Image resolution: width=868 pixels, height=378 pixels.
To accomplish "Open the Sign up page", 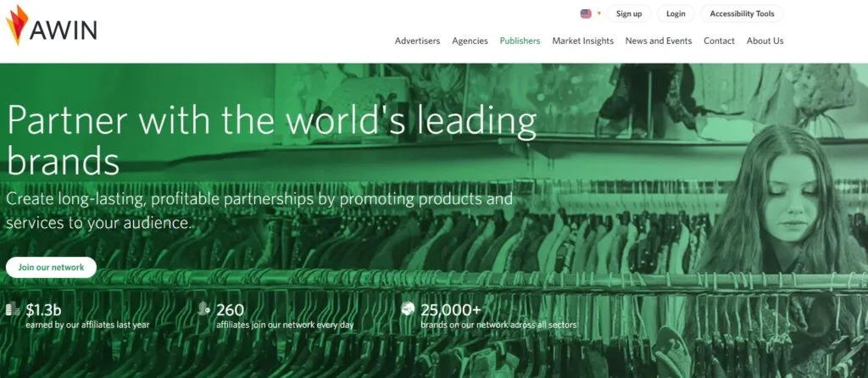I will point(629,14).
